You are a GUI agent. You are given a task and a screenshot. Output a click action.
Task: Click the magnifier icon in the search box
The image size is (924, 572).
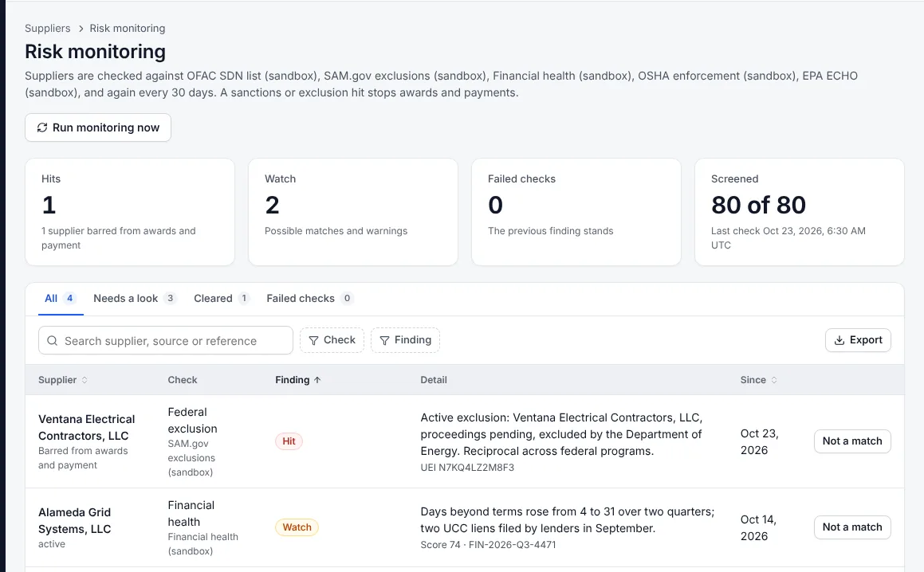pyautogui.click(x=52, y=341)
